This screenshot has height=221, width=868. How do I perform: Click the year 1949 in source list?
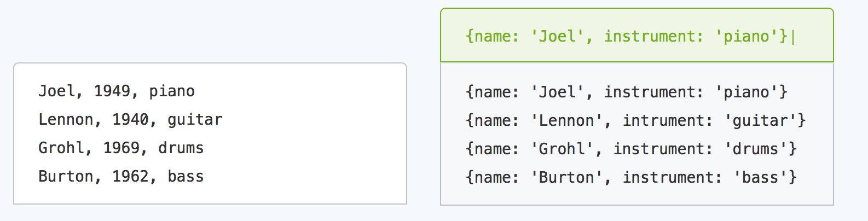(112, 91)
